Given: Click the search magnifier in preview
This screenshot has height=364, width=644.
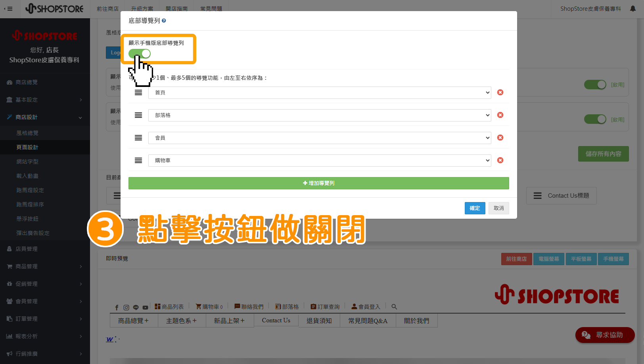Looking at the screenshot, I should (x=394, y=306).
